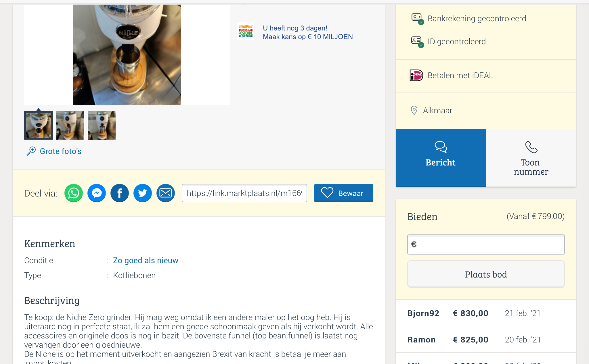Open the 'Zo goed als nieuw' condition link
This screenshot has height=364, width=589.
coord(146,260)
